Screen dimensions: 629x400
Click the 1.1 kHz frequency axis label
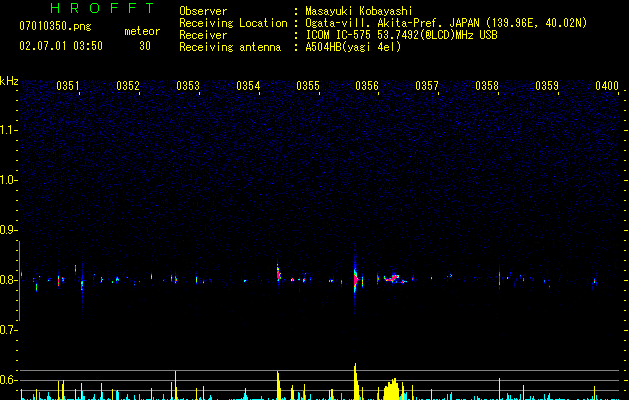8,130
